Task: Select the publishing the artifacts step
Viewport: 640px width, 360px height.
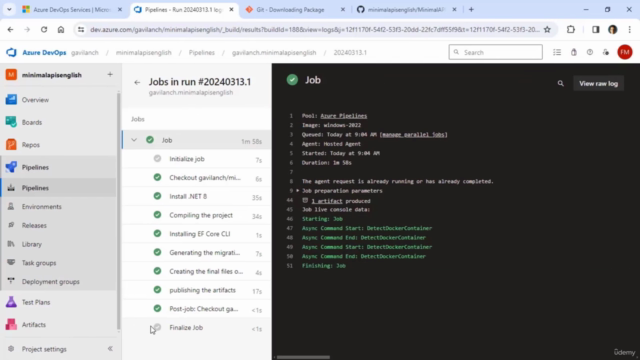Action: tap(197, 290)
